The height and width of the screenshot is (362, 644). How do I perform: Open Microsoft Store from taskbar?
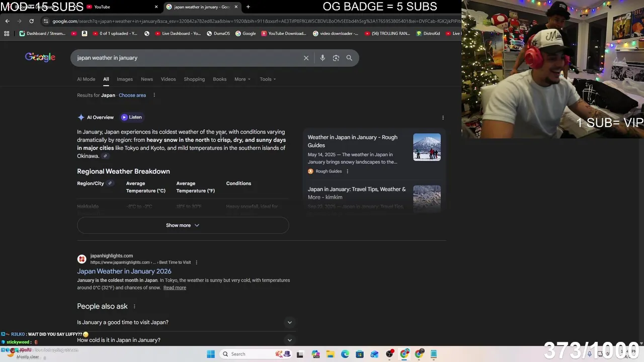coord(360,354)
